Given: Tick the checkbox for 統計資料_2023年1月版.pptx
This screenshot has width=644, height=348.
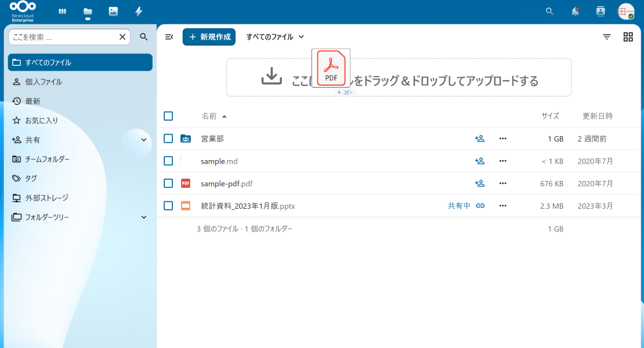Looking at the screenshot, I should (168, 205).
